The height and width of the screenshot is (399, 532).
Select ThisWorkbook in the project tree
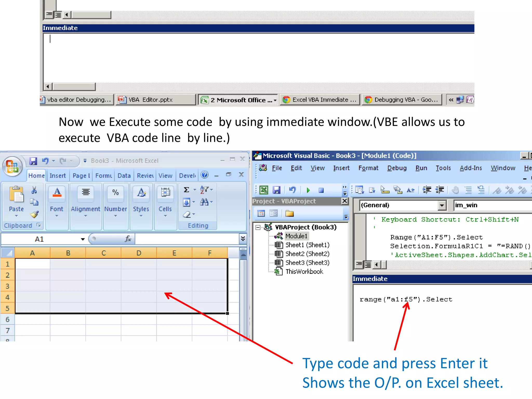coord(304,271)
